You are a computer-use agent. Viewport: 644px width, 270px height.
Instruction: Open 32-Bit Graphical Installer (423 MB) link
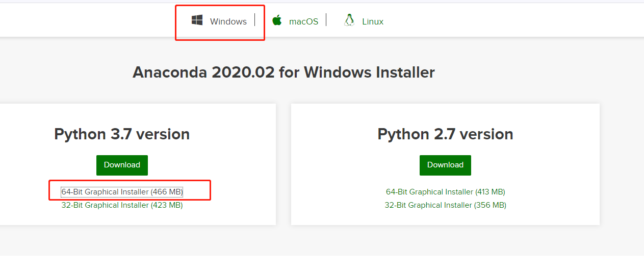(122, 205)
